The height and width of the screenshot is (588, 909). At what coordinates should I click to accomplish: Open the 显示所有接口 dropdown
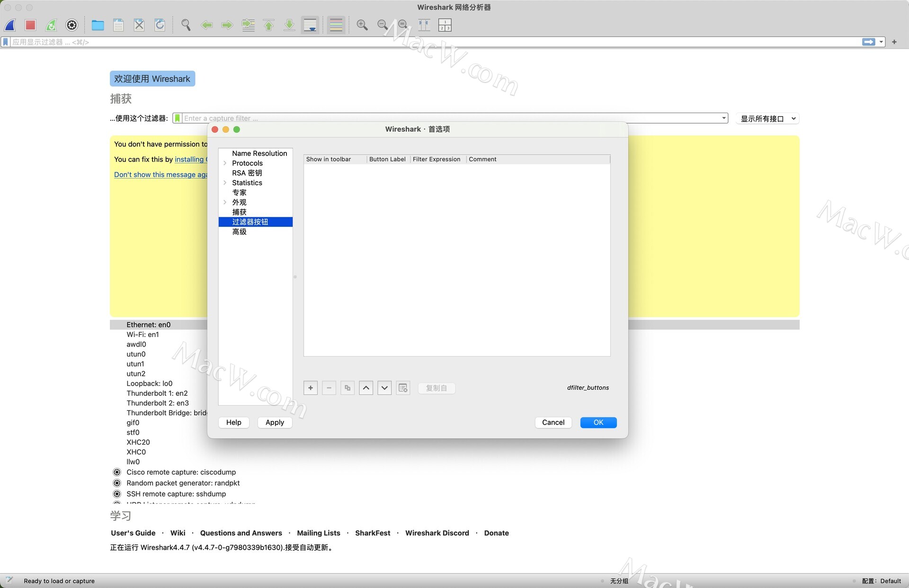(x=767, y=118)
